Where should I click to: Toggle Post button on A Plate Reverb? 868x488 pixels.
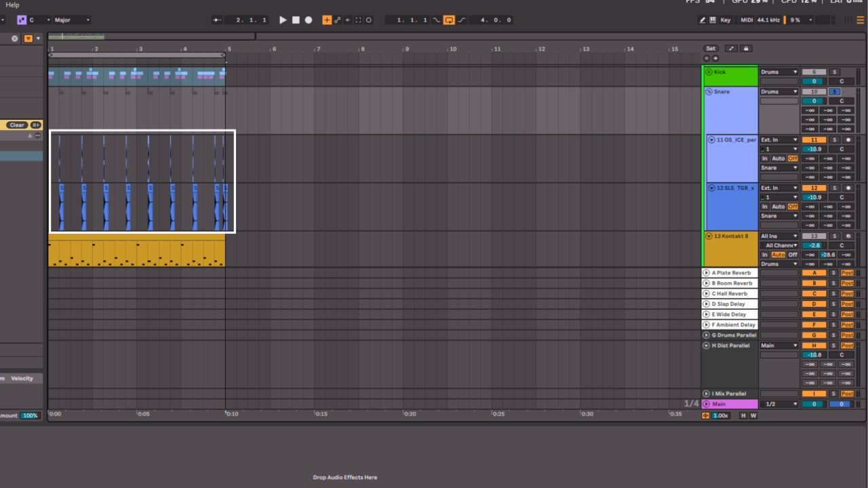pos(847,272)
